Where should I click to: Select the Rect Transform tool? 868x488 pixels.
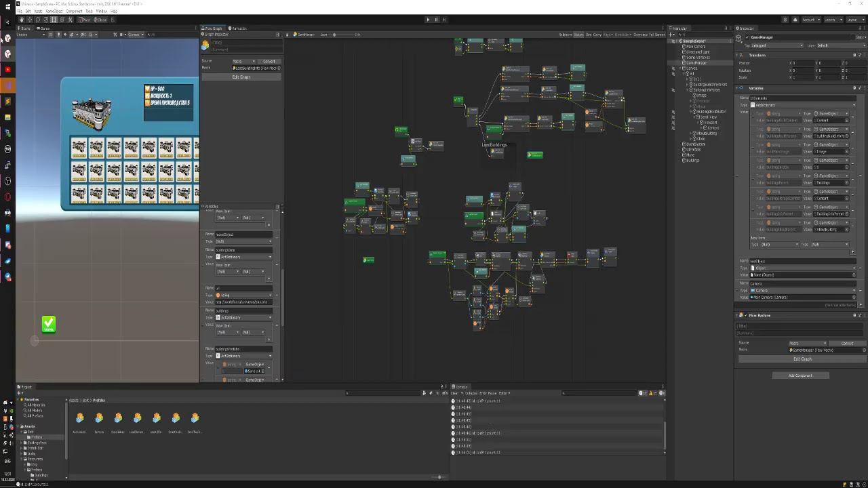point(54,20)
